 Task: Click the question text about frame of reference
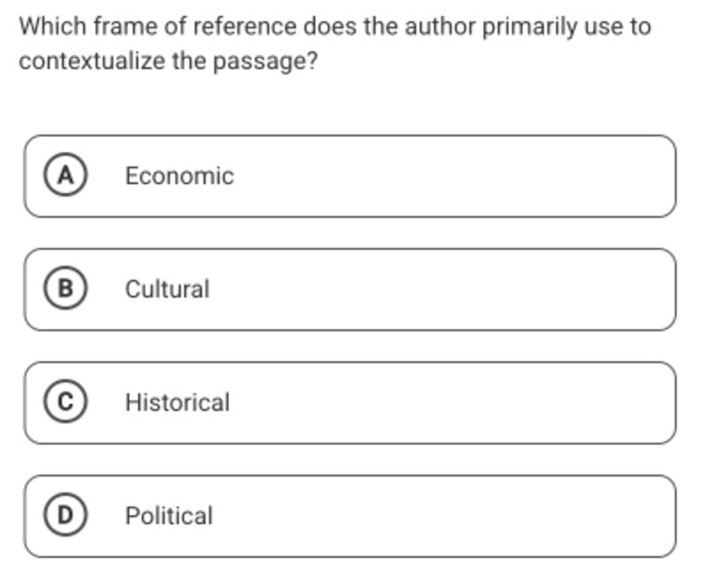pos(335,43)
